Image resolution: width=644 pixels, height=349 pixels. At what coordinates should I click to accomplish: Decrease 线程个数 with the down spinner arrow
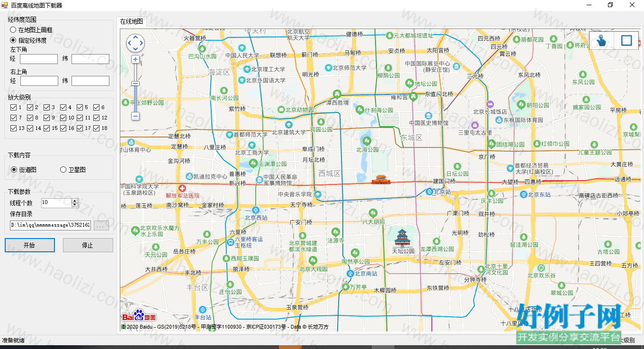tap(75, 205)
